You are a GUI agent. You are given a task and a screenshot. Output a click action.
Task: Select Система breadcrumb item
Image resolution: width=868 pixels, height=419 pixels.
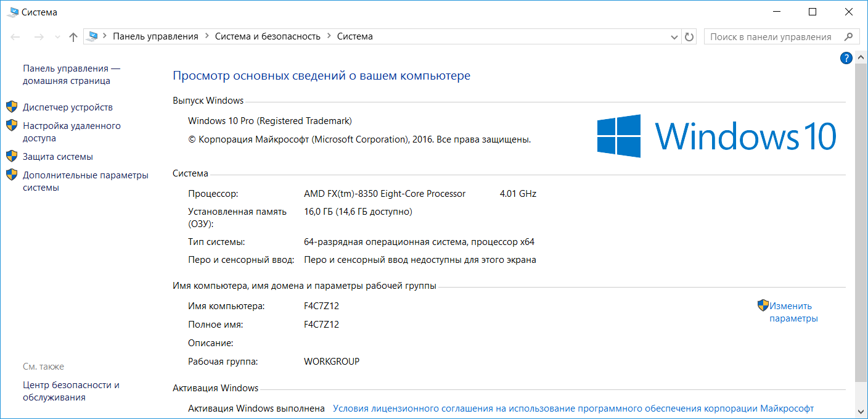[354, 36]
